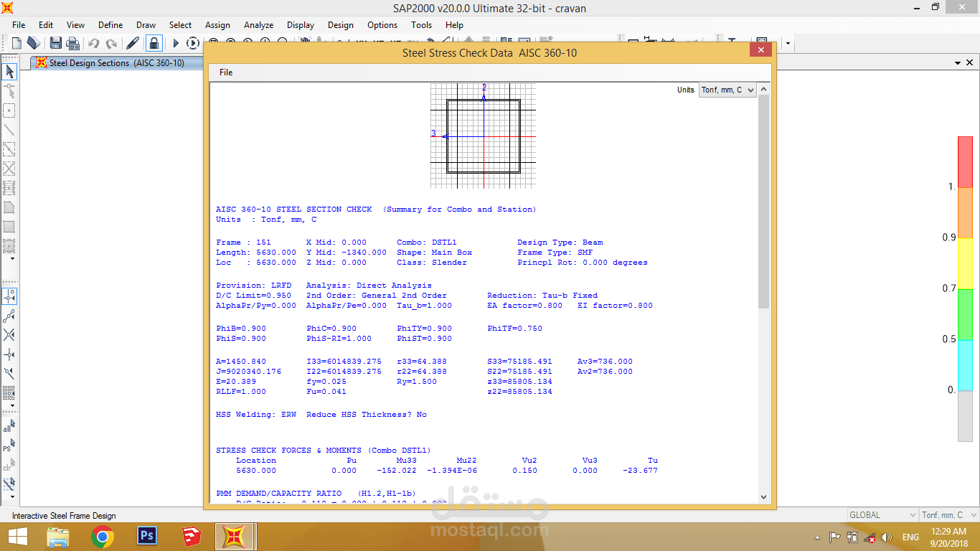Toggle Snap to Fine Grid
Image resolution: width=980 pixels, height=551 pixels.
(9, 393)
